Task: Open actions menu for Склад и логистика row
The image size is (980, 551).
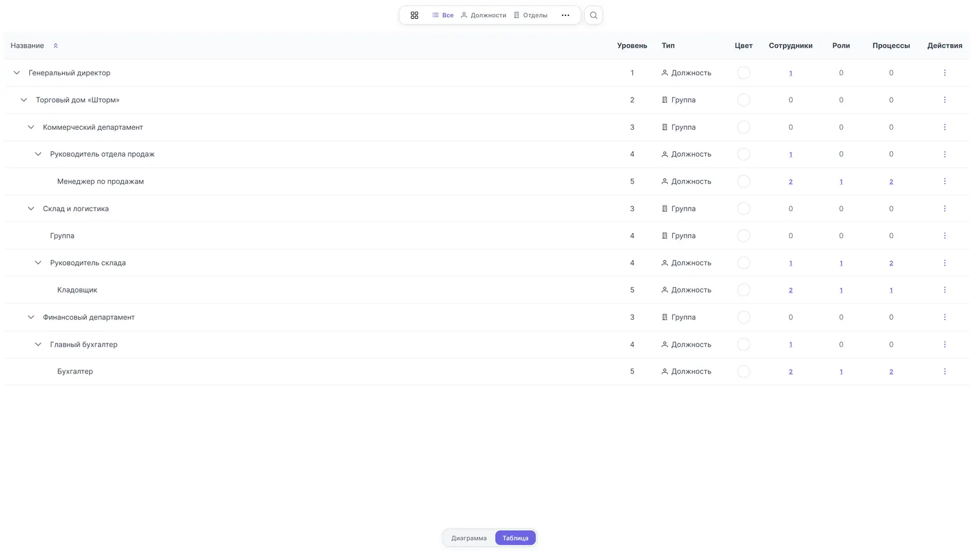Action: (944, 209)
